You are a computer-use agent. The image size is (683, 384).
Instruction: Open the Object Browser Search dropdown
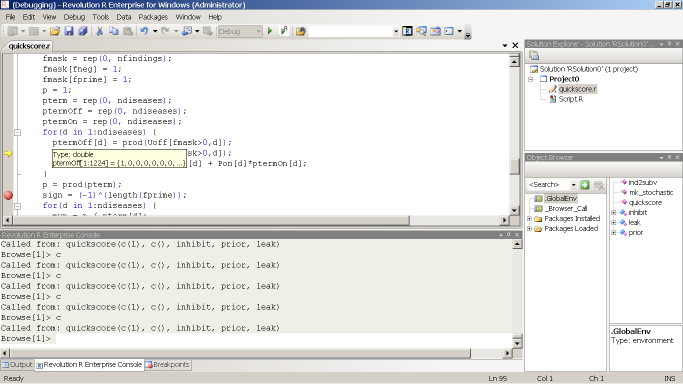tap(573, 185)
